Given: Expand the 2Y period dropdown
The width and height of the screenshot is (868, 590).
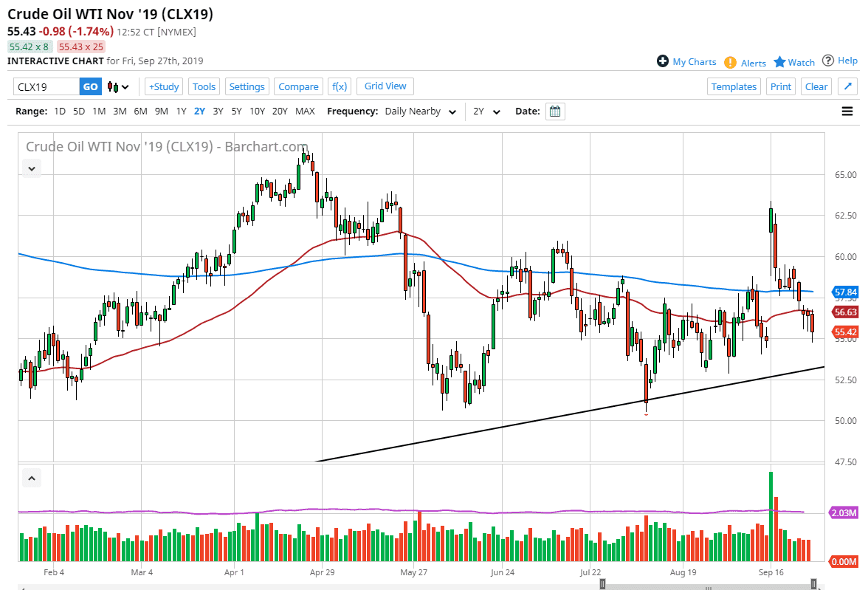Looking at the screenshot, I should 486,111.
